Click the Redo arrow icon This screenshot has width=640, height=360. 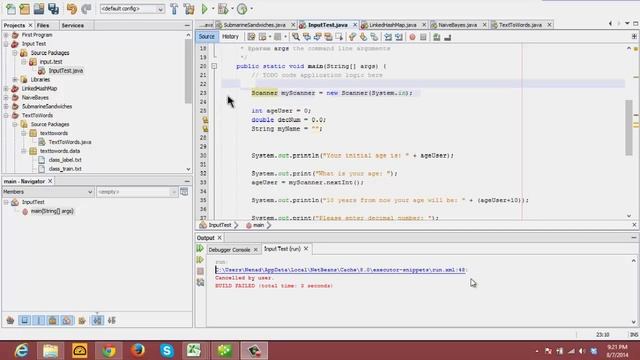[x=86, y=9]
